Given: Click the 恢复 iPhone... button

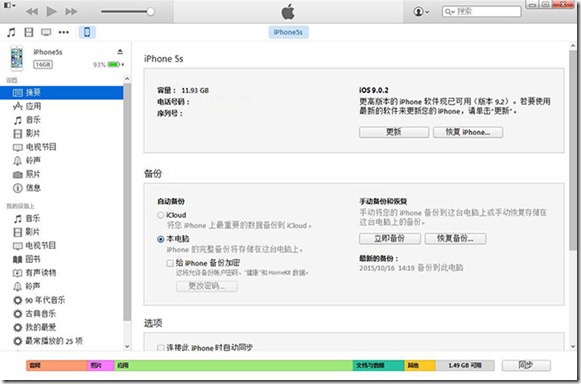Looking at the screenshot, I should [x=468, y=132].
